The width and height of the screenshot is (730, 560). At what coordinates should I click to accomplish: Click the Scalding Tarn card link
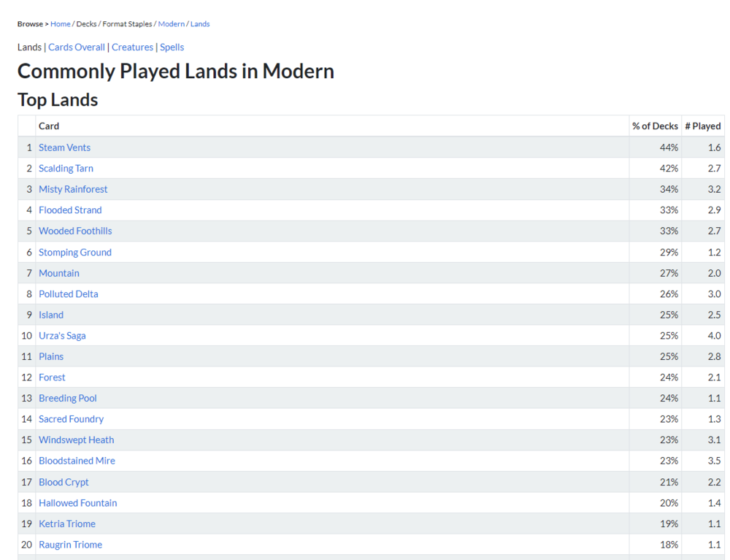66,168
